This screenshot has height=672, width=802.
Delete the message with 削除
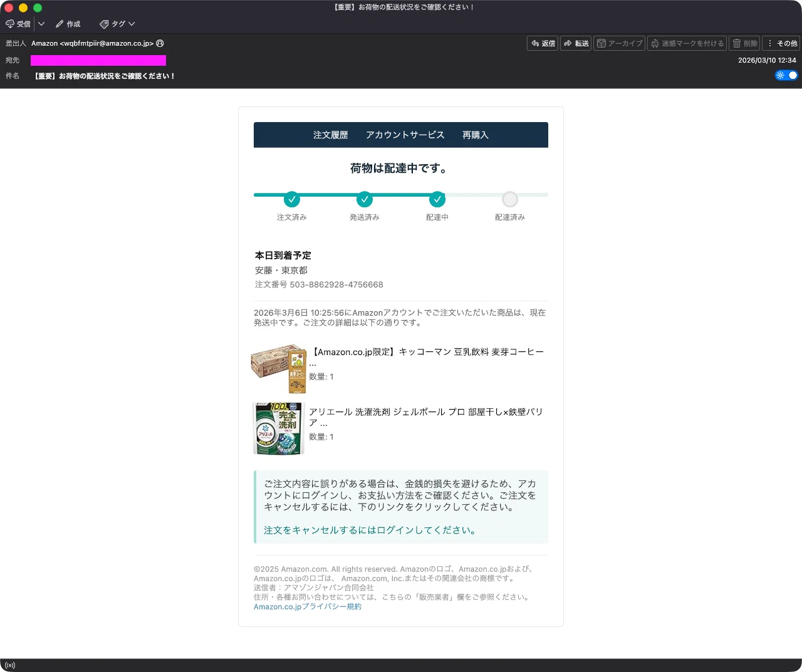[744, 43]
